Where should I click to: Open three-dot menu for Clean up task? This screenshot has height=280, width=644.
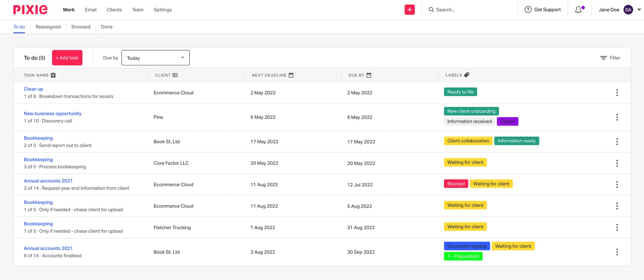tap(617, 93)
